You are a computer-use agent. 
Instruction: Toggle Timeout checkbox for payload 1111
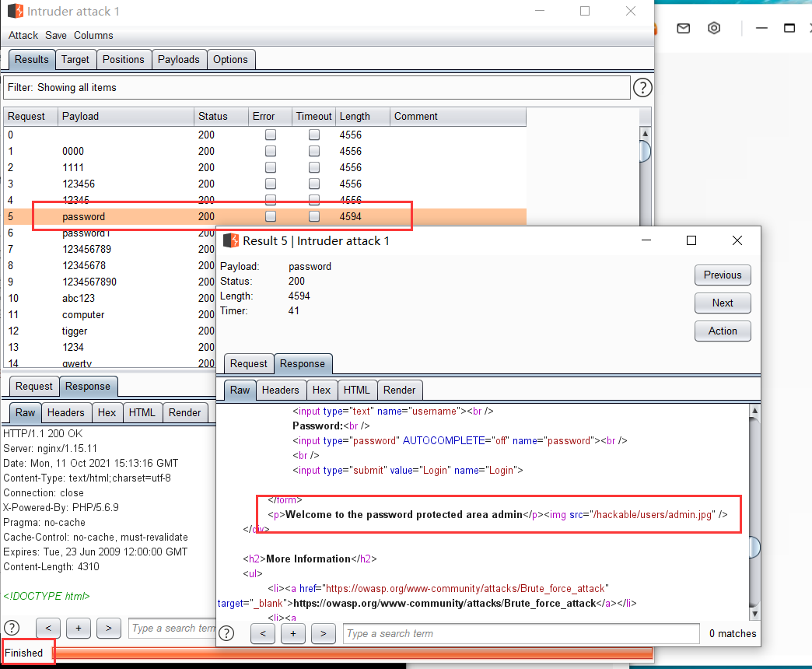(313, 167)
